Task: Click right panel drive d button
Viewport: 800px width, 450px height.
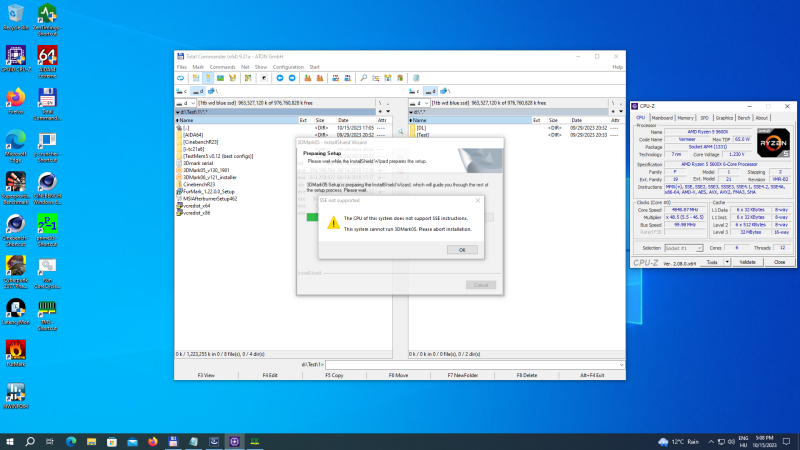Action: 430,91
